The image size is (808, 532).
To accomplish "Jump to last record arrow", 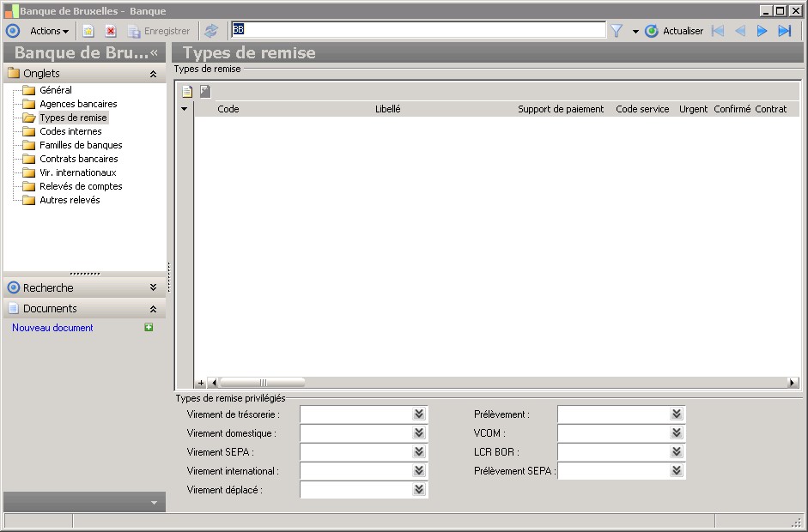I will coord(784,31).
